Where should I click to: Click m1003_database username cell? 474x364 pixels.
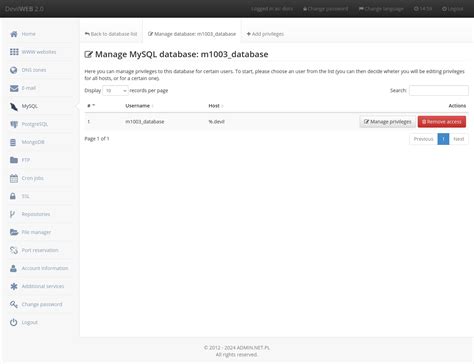145,122
